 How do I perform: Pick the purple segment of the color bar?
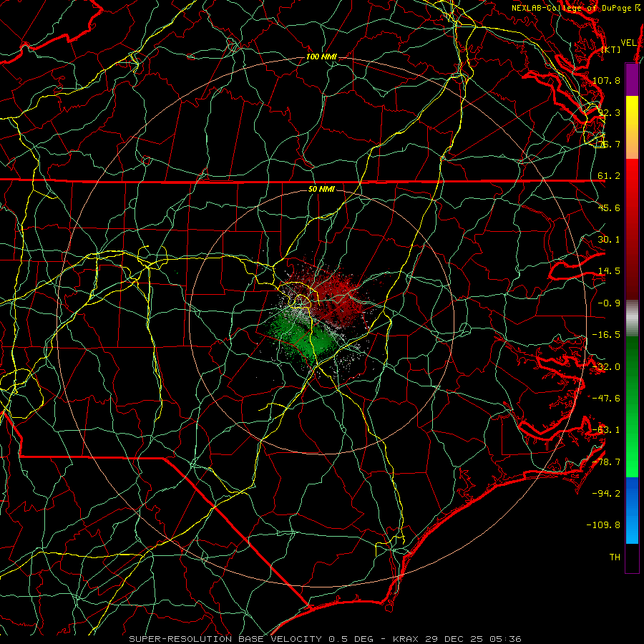pyautogui.click(x=632, y=79)
